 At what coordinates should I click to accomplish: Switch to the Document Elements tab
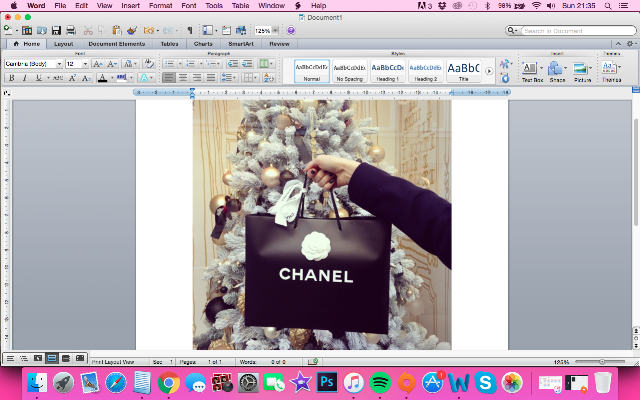point(117,44)
